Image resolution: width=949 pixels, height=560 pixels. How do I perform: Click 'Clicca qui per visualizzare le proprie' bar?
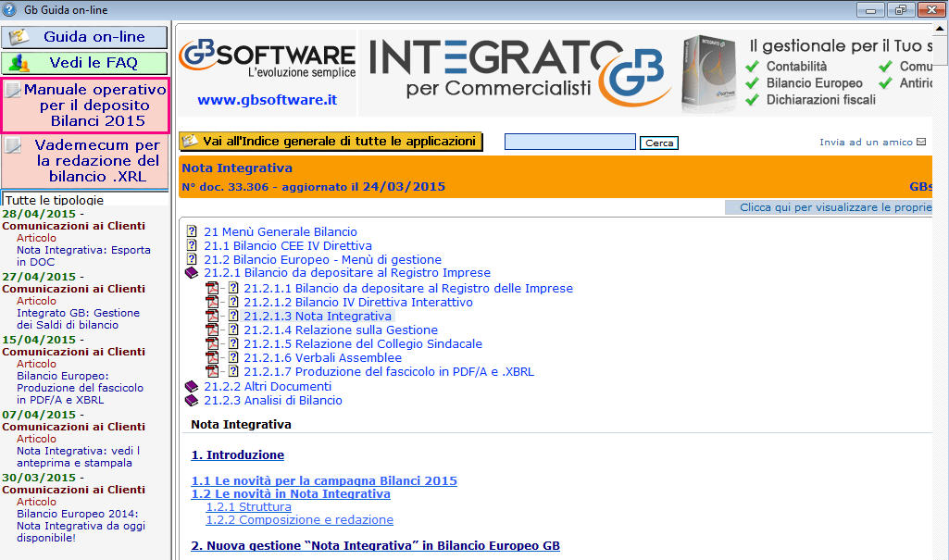829,207
